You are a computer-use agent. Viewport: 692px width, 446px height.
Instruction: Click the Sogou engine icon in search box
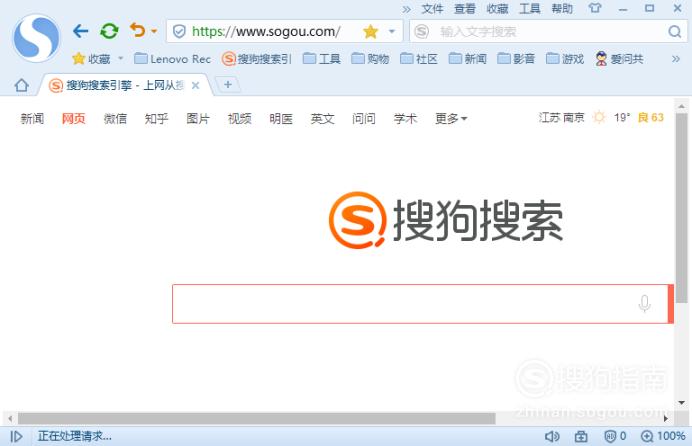(421, 31)
